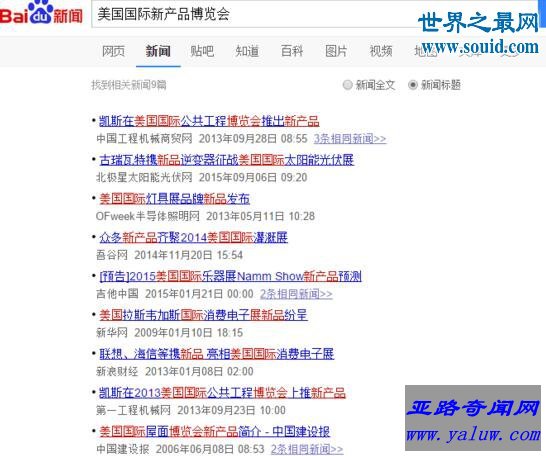Open 众多新产品齐聚2014美国国际灌溉展 link

(x=193, y=237)
